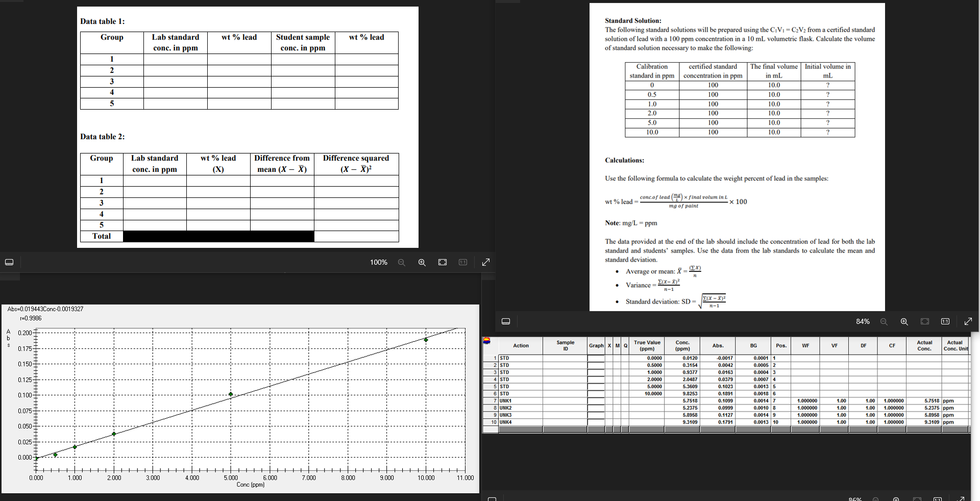This screenshot has height=501, width=980.
Task: Click the expand arrow on the lower viewer toolbar
Action: click(968, 321)
